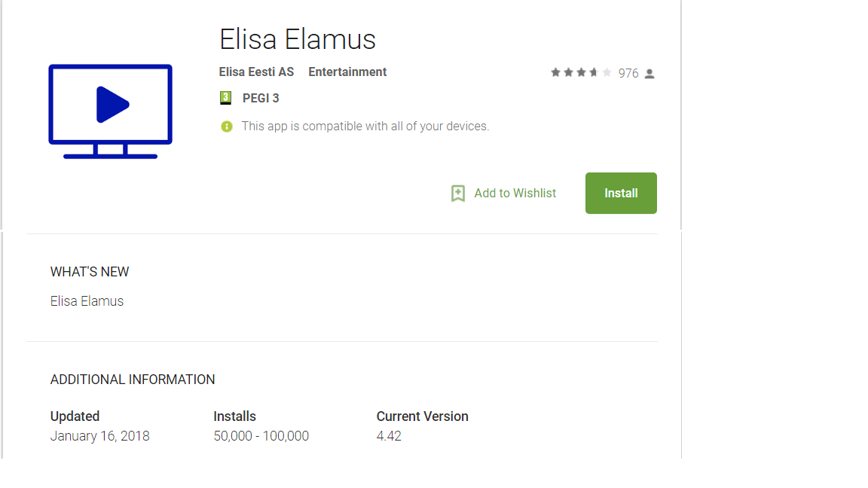Viewport: 868px width, 488px height.
Task: Click the wishlist bookmark icon
Action: coord(458,193)
